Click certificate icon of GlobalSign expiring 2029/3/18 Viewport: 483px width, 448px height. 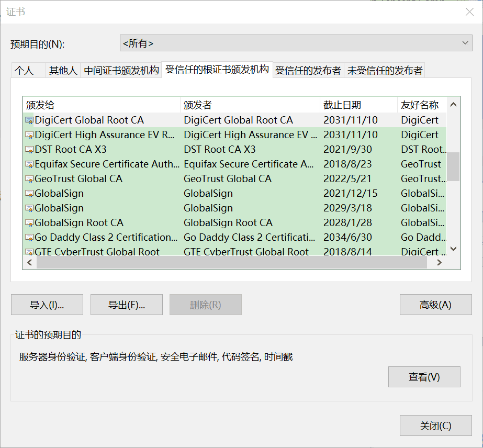point(29,208)
